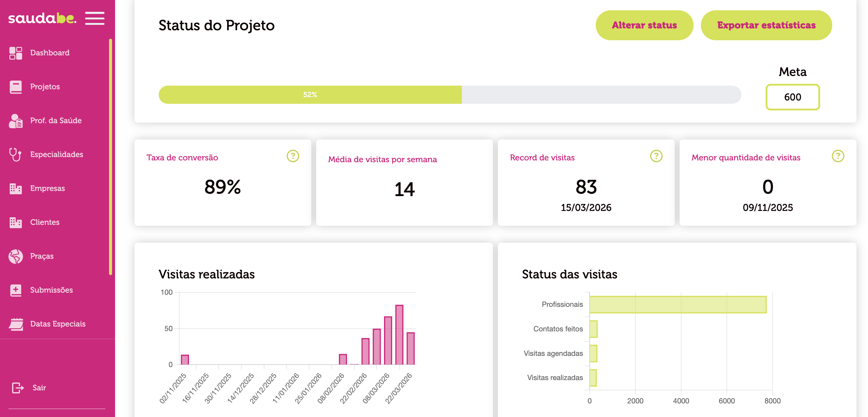Open the Clientes menu item
Screen dimensions: 868x417
click(45, 222)
